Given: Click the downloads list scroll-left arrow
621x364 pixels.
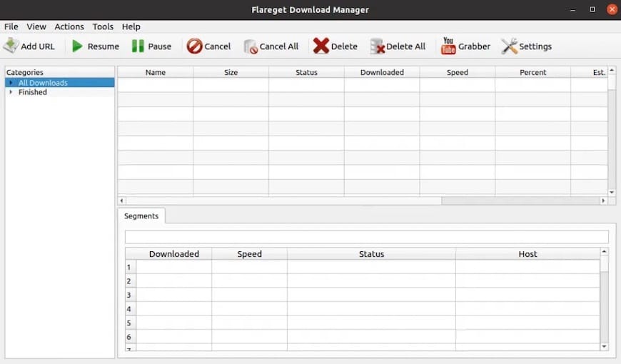Looking at the screenshot, I should (x=121, y=201).
